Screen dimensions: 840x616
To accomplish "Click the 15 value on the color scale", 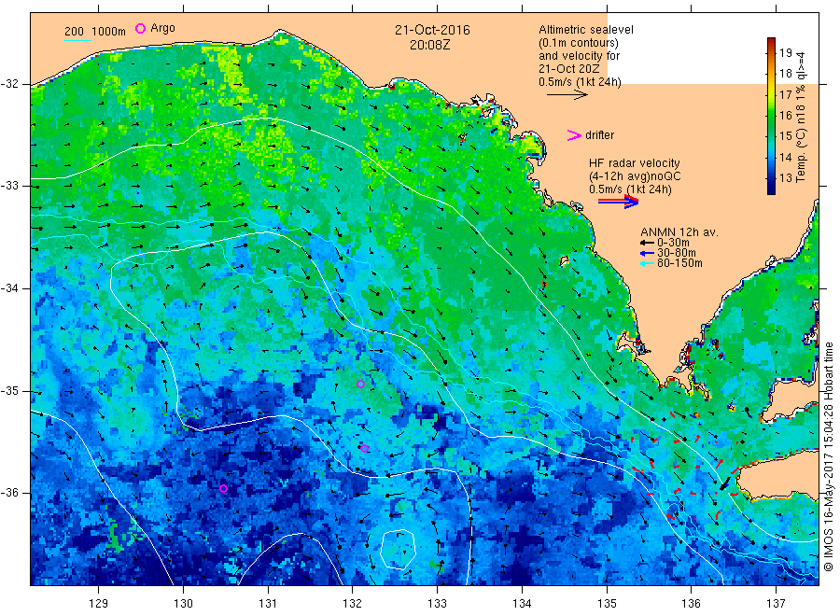I will [x=785, y=136].
